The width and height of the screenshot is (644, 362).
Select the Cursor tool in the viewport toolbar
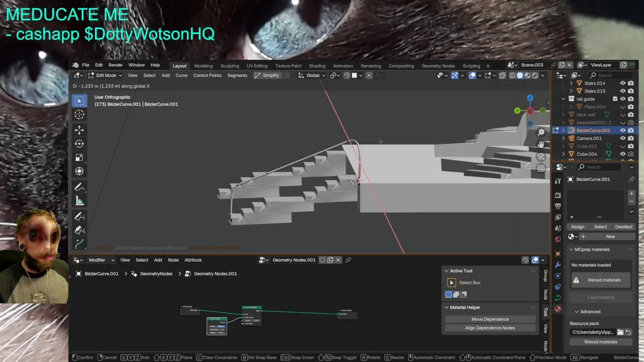pos(79,115)
